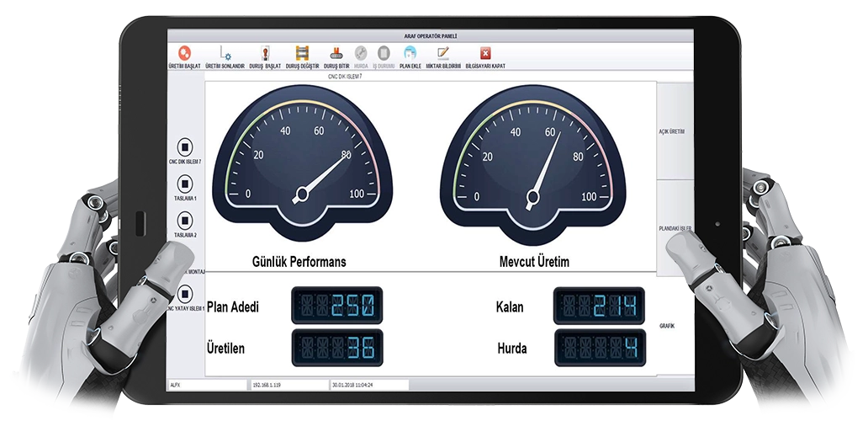
Task: Open the PLANDAKİ İŞLER tab
Action: tap(674, 228)
